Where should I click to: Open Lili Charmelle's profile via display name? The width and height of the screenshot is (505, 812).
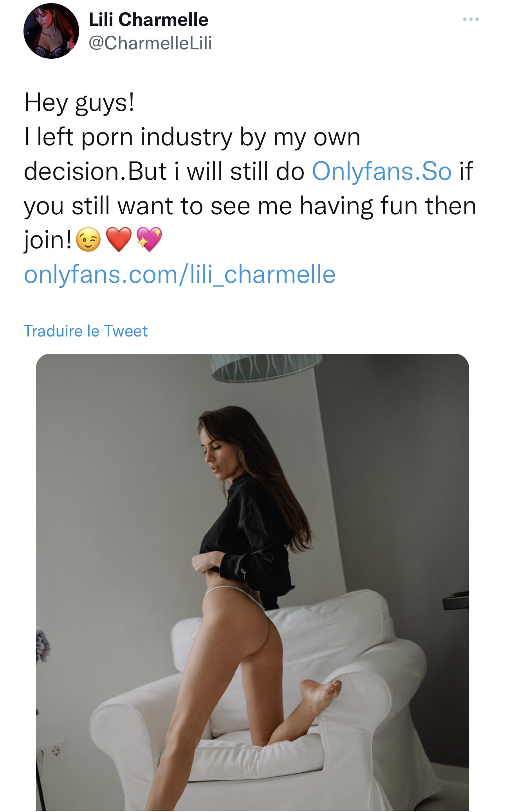pos(148,20)
